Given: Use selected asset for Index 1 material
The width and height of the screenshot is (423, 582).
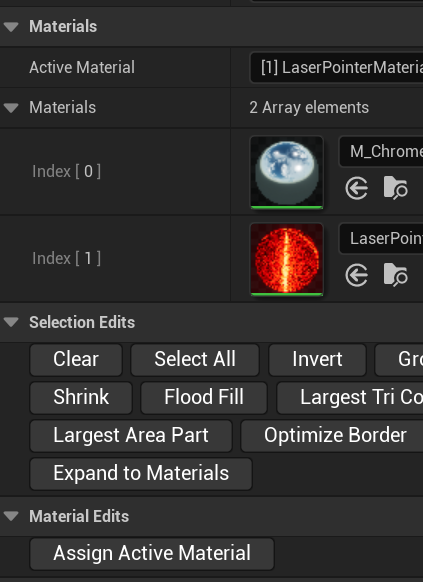Looking at the screenshot, I should coord(357,275).
